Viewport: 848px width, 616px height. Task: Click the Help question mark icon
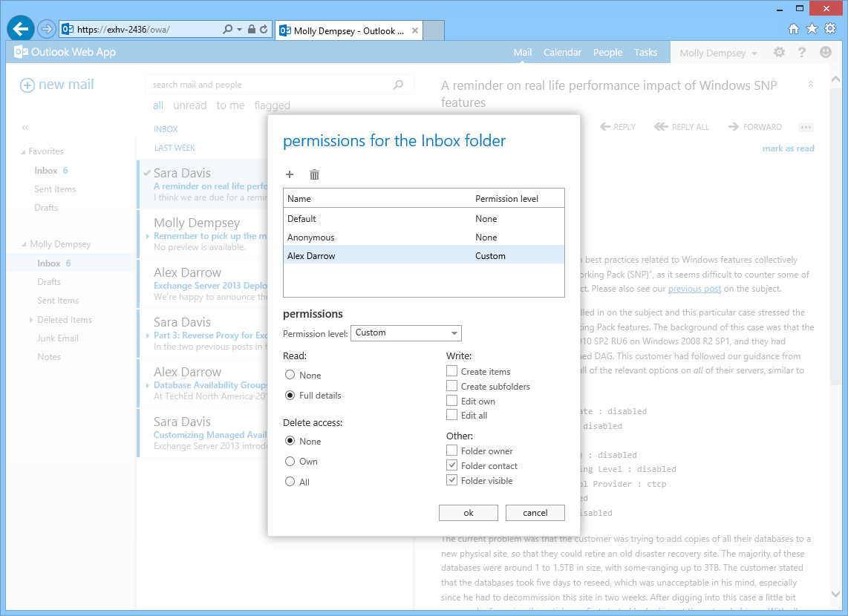[802, 52]
